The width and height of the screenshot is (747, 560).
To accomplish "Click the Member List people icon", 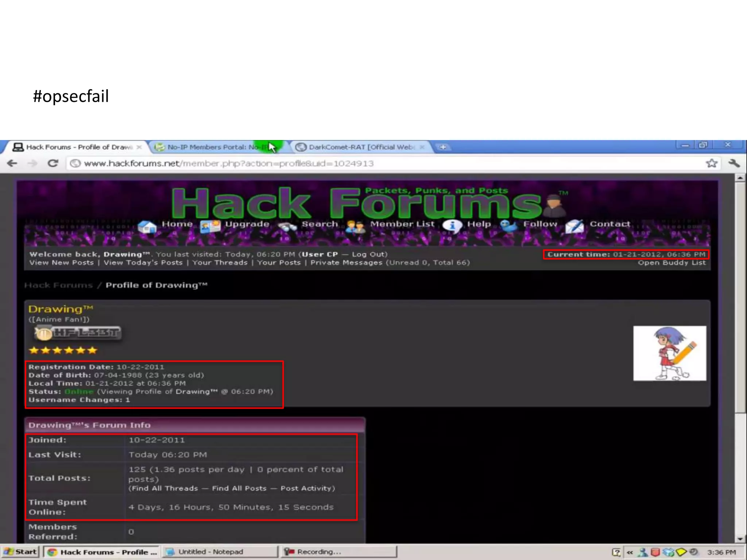I will [355, 227].
